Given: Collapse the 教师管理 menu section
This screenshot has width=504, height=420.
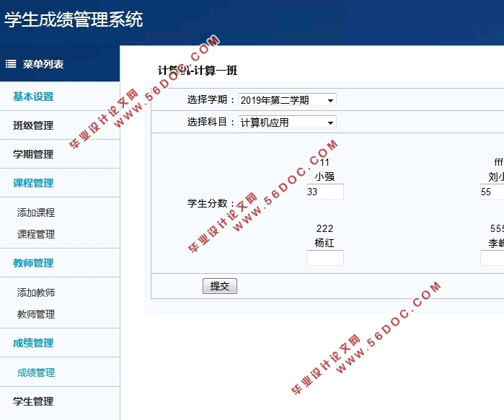Looking at the screenshot, I should (33, 263).
